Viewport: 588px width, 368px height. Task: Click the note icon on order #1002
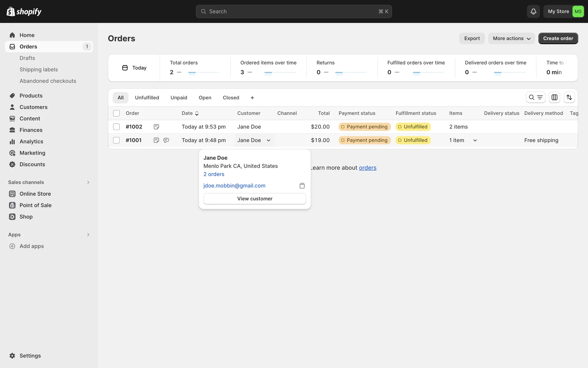coord(156,127)
